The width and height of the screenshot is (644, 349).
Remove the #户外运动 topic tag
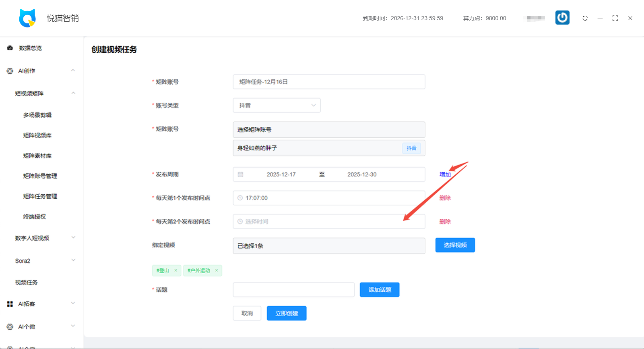click(217, 270)
